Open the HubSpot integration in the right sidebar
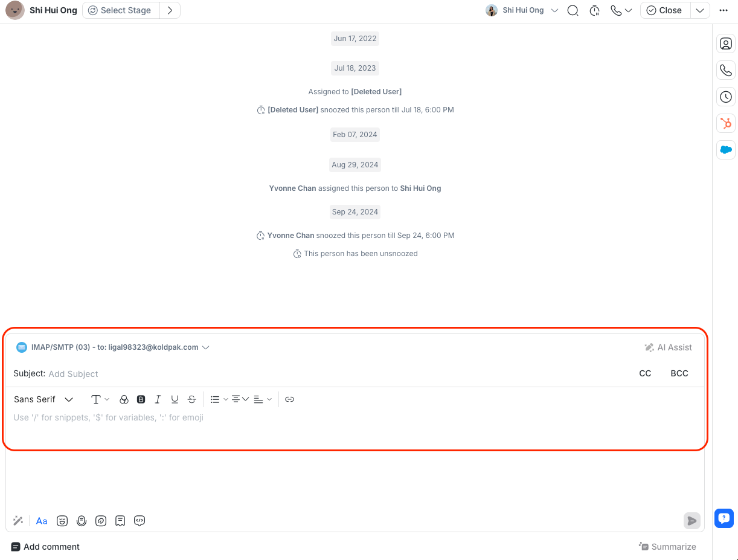Viewport: 738px width, 560px height. pos(725,123)
